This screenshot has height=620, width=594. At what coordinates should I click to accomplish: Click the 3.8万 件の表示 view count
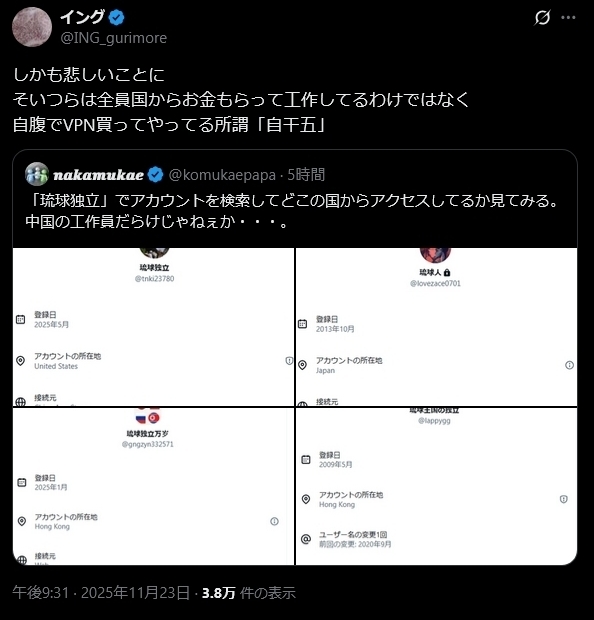click(249, 592)
